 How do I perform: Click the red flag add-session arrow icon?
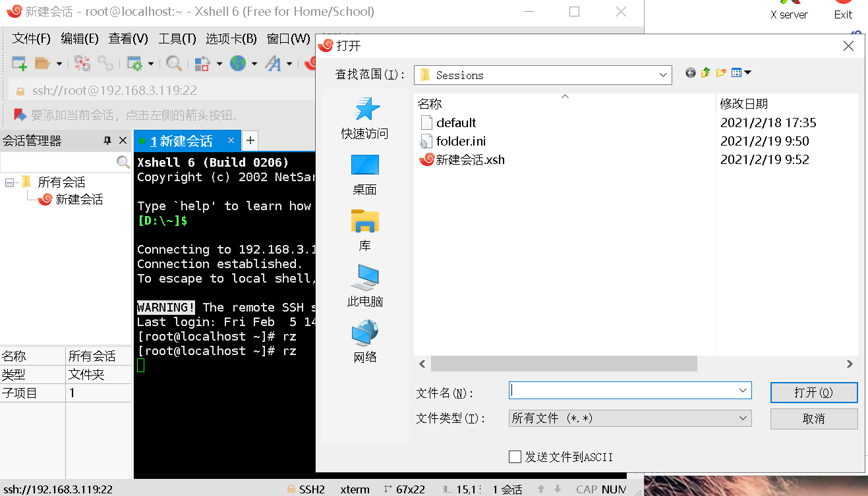20,115
